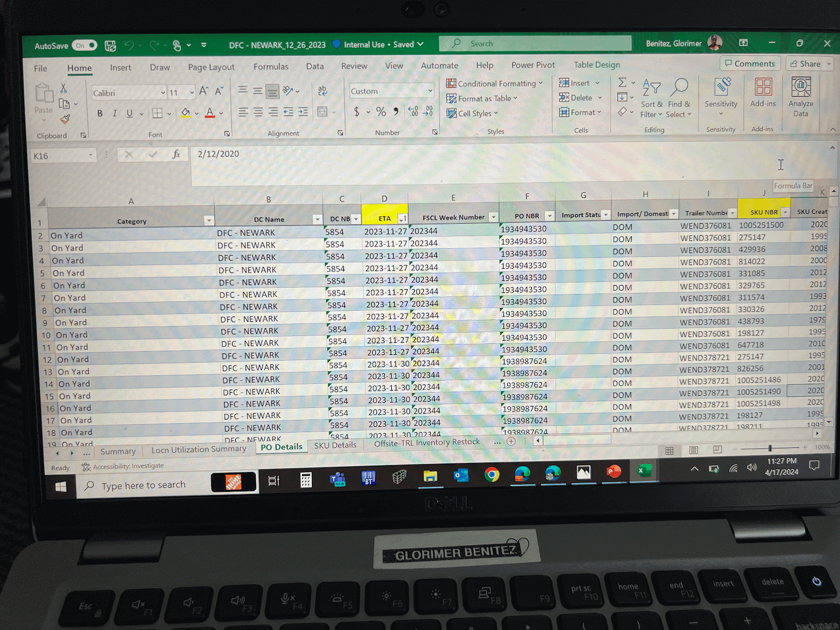This screenshot has width=840, height=630.
Task: Click the New Sheet plus icon
Action: click(x=511, y=441)
